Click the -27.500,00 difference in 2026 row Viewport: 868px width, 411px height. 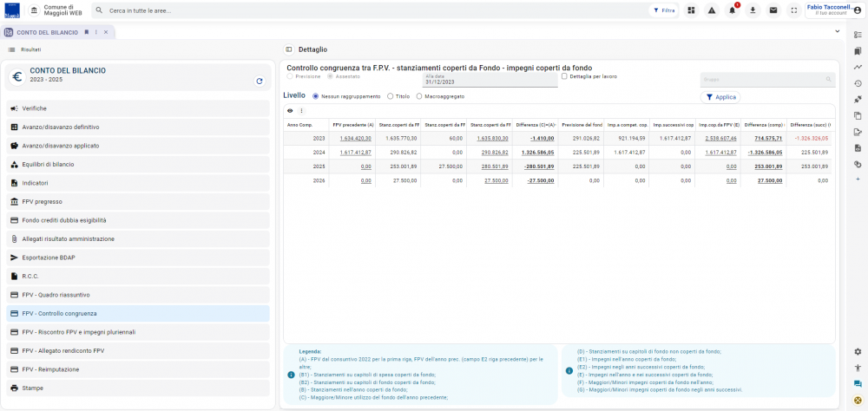tap(541, 181)
